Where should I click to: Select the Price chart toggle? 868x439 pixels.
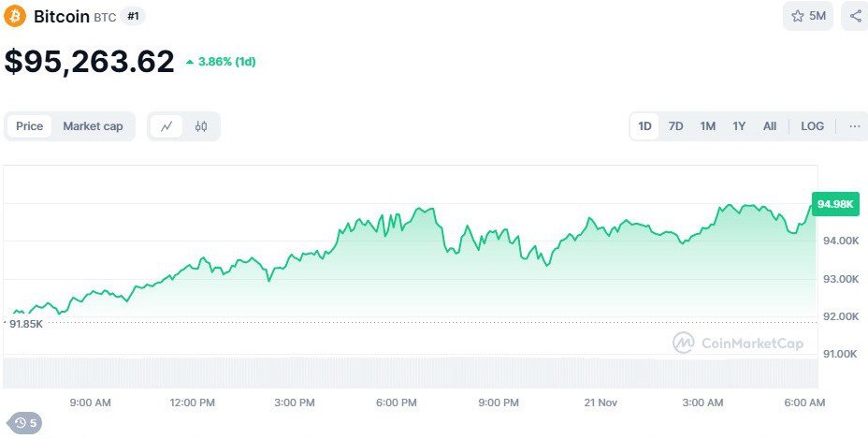(29, 126)
